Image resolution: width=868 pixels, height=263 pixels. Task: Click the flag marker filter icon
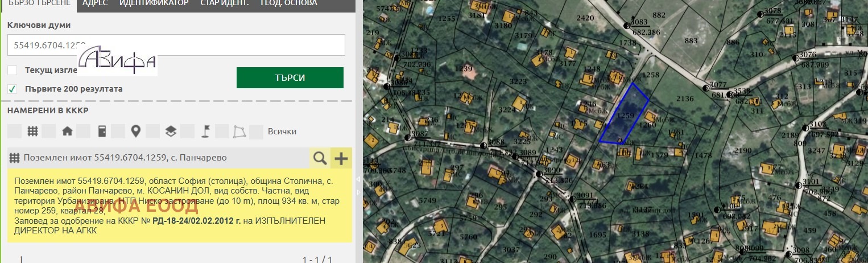coord(205,131)
